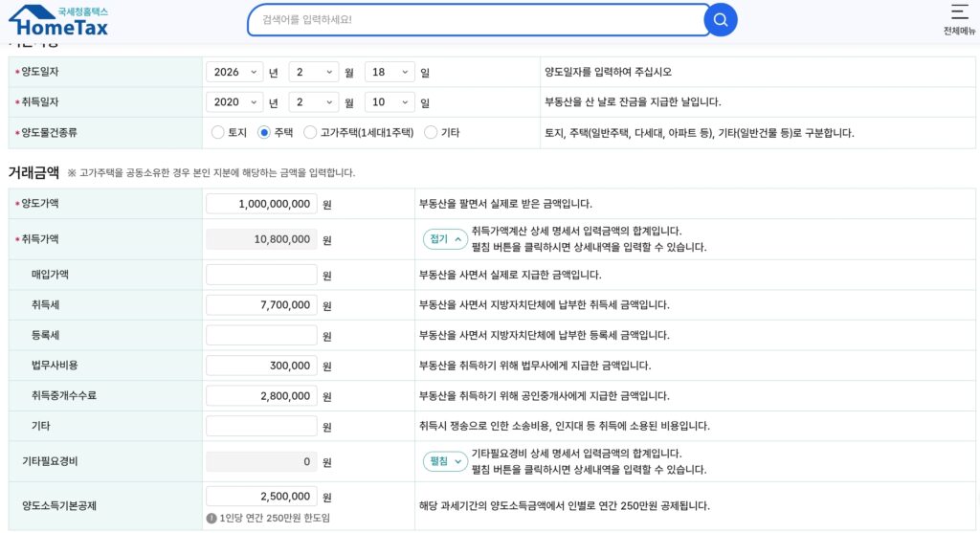Choose 고가주택(1세대1주택) radio option

(x=310, y=133)
